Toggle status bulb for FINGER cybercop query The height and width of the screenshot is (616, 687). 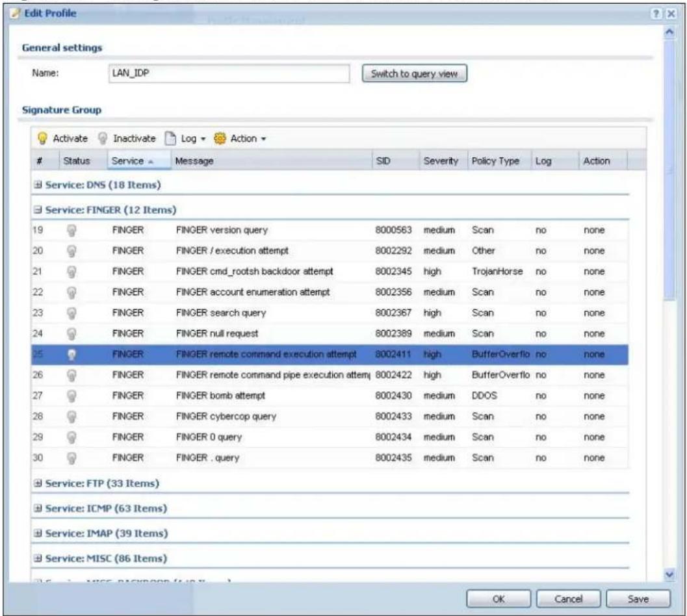[x=71, y=417]
